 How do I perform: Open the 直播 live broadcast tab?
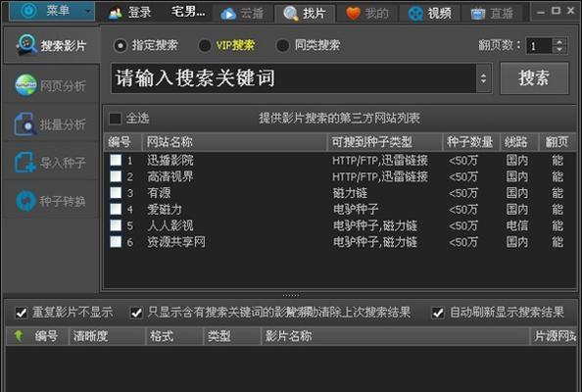[492, 14]
